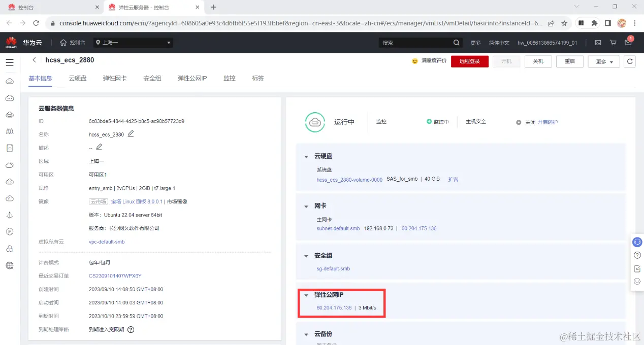Switch to the 弹性网卡 tab

[x=115, y=78]
